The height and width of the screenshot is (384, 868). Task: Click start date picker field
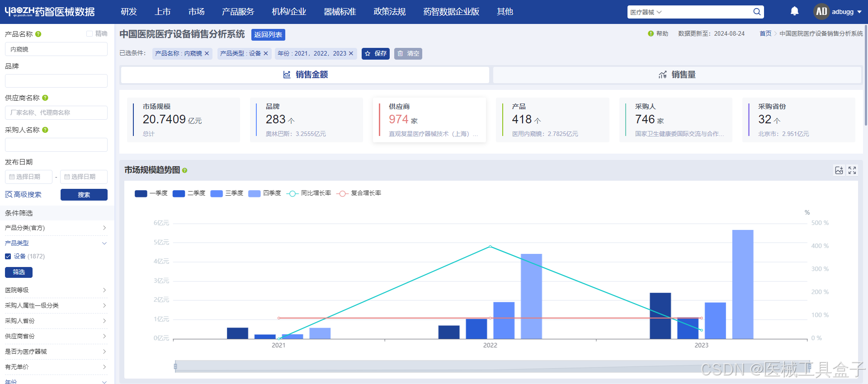tap(29, 177)
